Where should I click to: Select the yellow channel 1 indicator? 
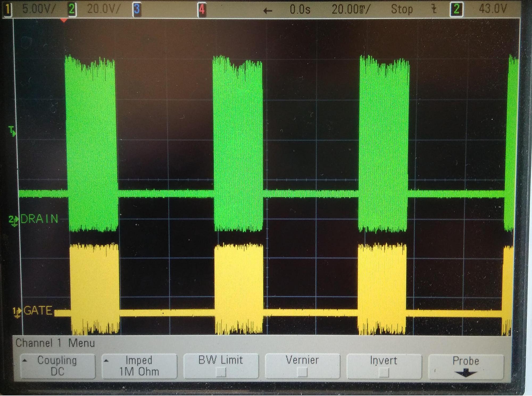(8, 10)
